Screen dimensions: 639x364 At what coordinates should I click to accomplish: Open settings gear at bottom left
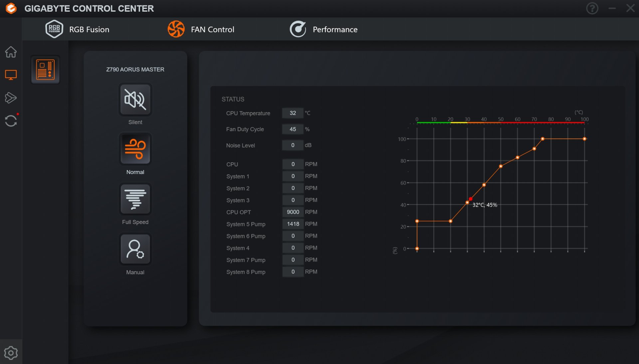(x=11, y=353)
